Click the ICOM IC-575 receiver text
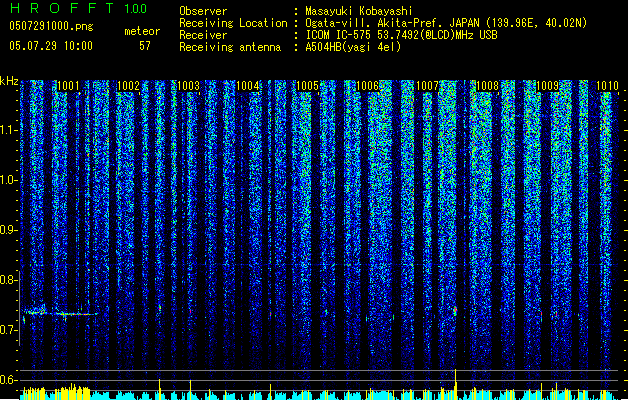This screenshot has height=400, width=629. coord(401,35)
